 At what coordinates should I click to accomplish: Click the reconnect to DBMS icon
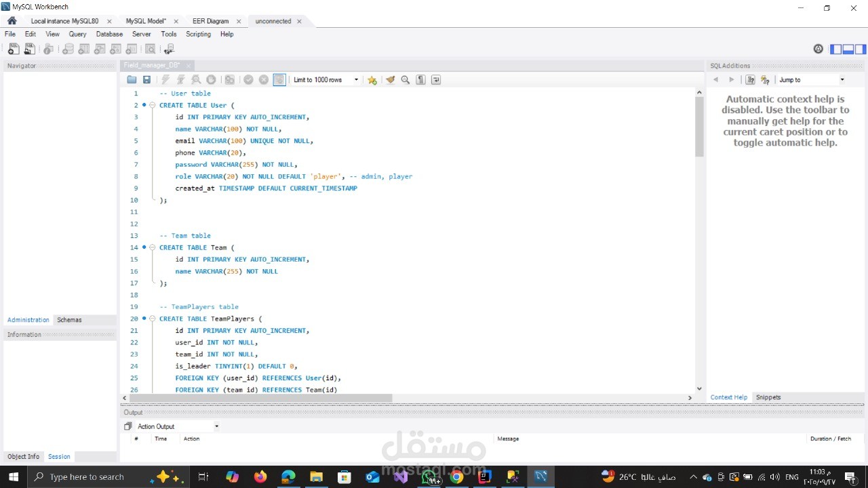[169, 49]
